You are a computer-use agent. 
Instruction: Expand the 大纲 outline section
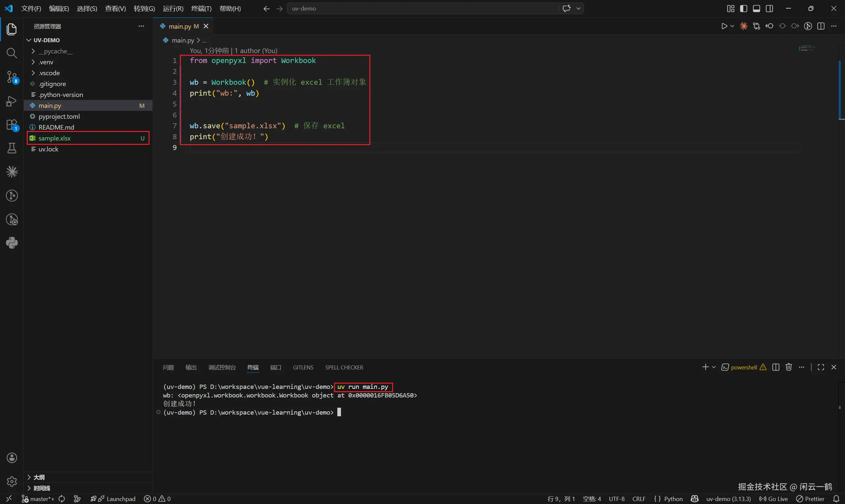pyautogui.click(x=39, y=477)
